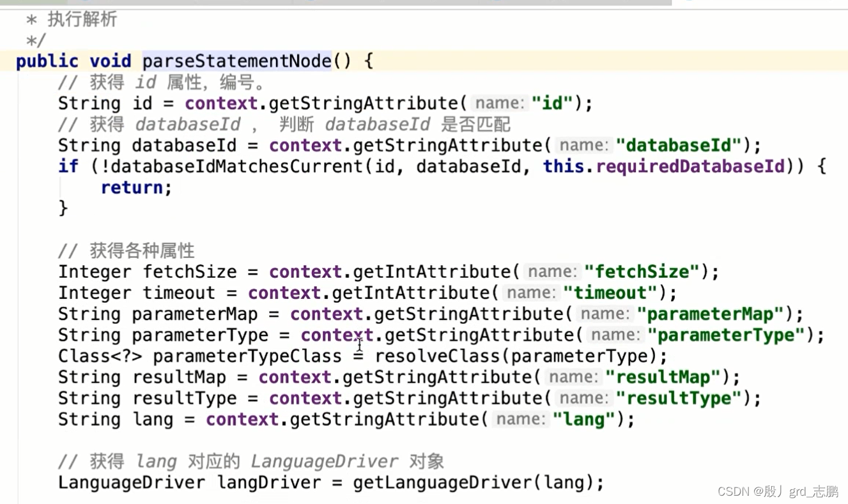This screenshot has width=848, height=504.
Task: Click getIntAttribute call on the fetchSize line
Action: tap(431, 271)
